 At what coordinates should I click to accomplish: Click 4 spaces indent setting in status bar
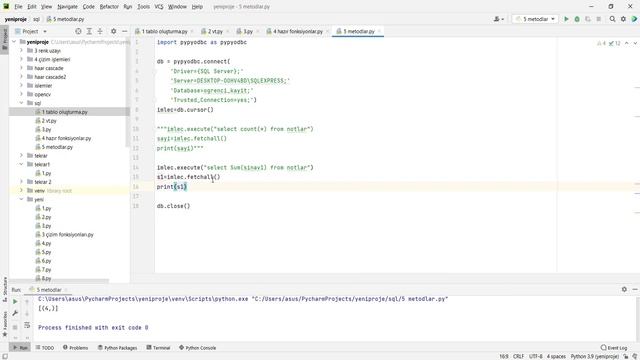[556, 356]
